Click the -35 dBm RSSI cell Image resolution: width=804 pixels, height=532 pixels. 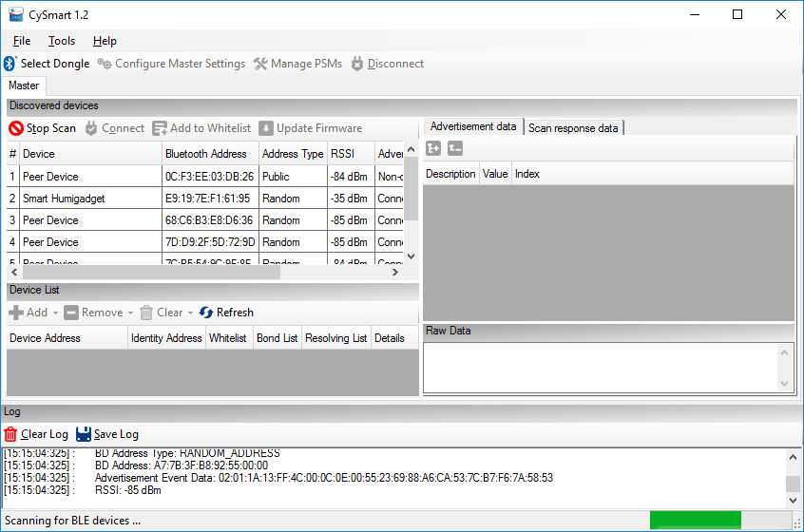coord(351,199)
